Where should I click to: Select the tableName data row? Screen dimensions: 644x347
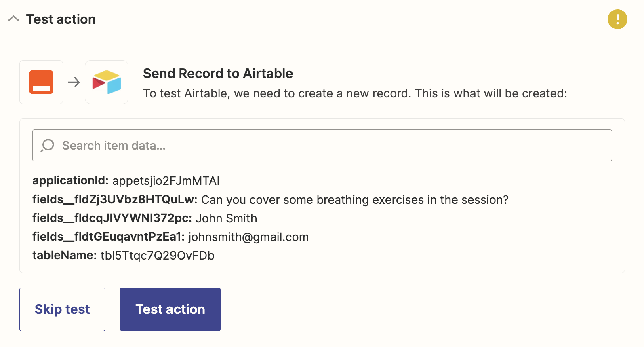pos(123,255)
